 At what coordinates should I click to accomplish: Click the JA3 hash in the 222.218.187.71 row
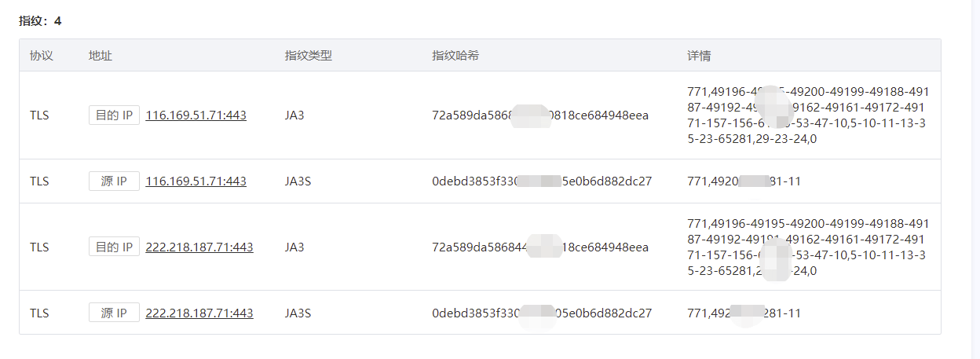click(x=540, y=247)
